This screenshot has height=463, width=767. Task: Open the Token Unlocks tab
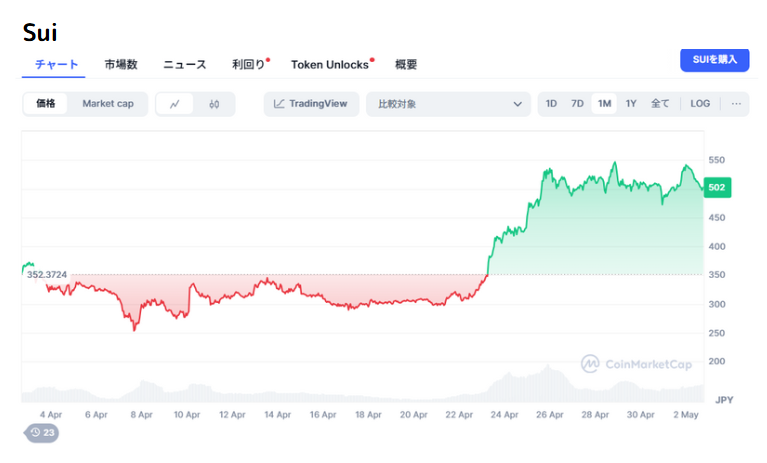click(x=332, y=65)
